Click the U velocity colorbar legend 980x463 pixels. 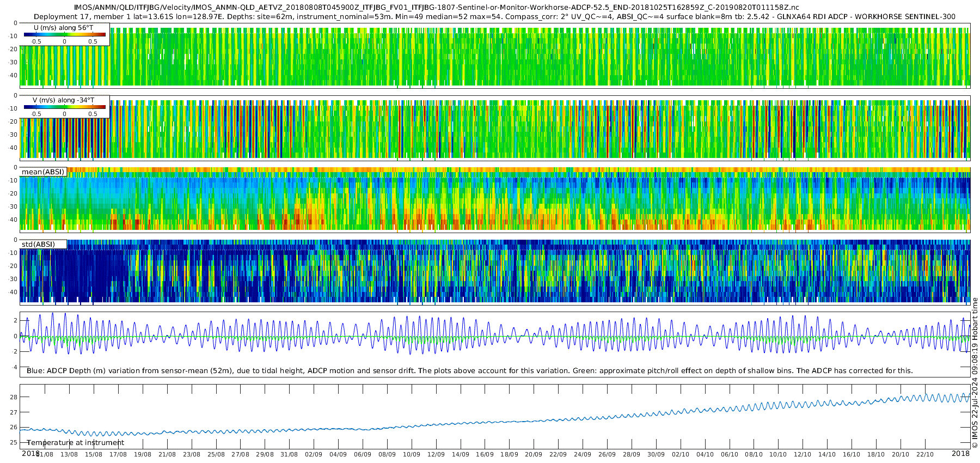pyautogui.click(x=65, y=34)
